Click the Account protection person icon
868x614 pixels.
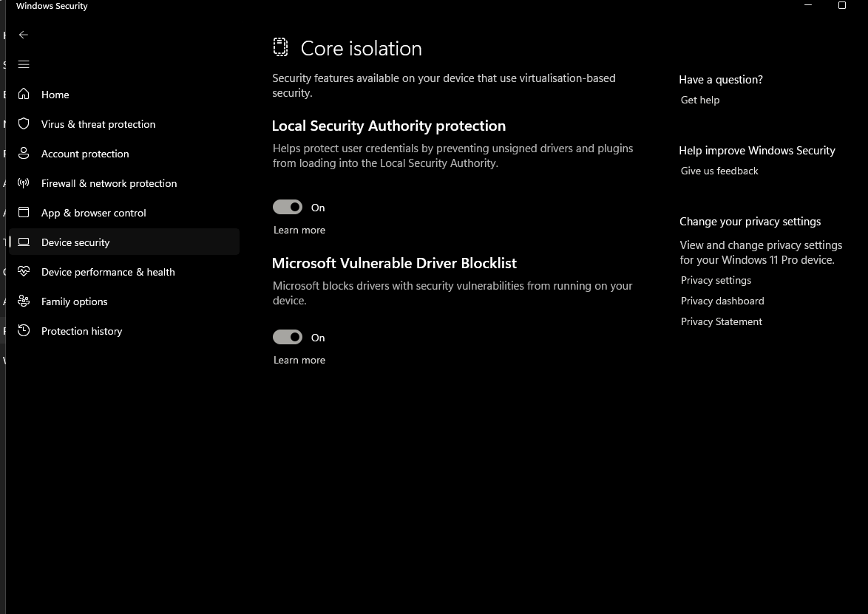(x=24, y=153)
